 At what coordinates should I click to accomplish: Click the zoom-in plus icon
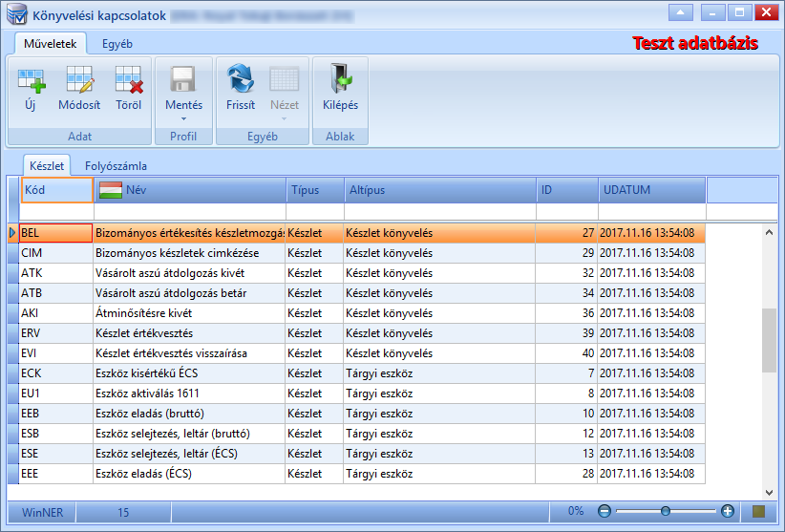click(x=728, y=511)
